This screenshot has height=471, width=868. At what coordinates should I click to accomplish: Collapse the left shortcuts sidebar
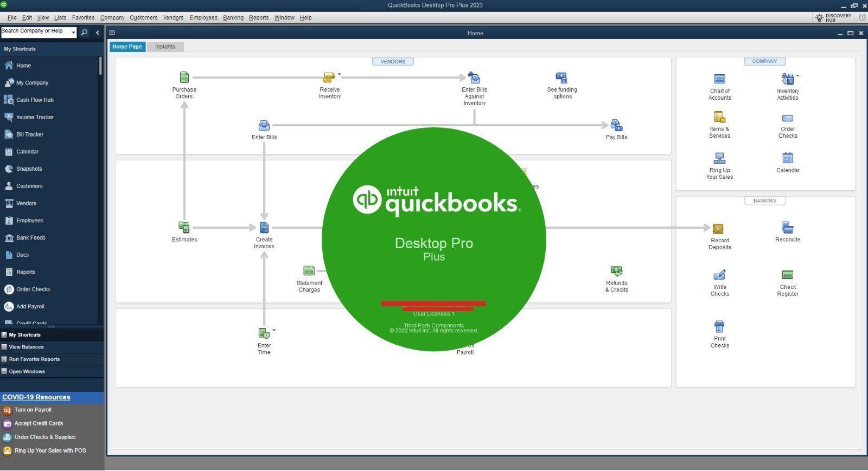[98, 33]
